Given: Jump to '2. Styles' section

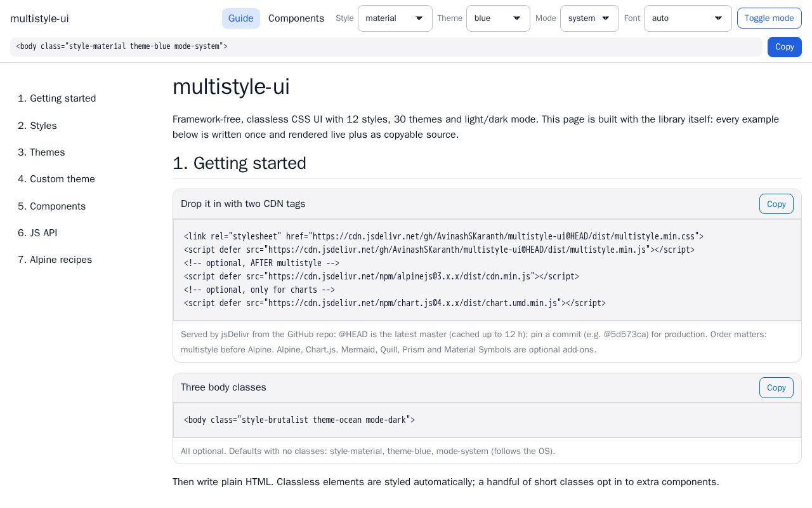Looking at the screenshot, I should click(37, 126).
